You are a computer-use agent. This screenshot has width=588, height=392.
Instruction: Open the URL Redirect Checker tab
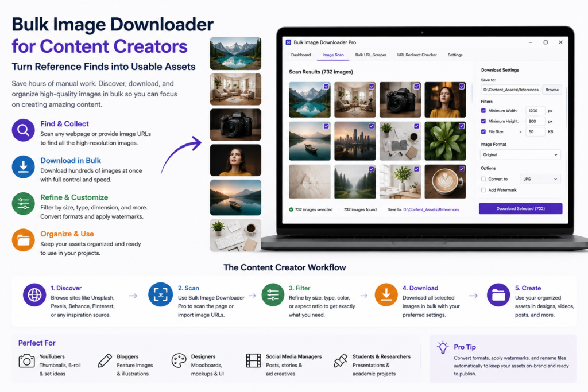(417, 55)
